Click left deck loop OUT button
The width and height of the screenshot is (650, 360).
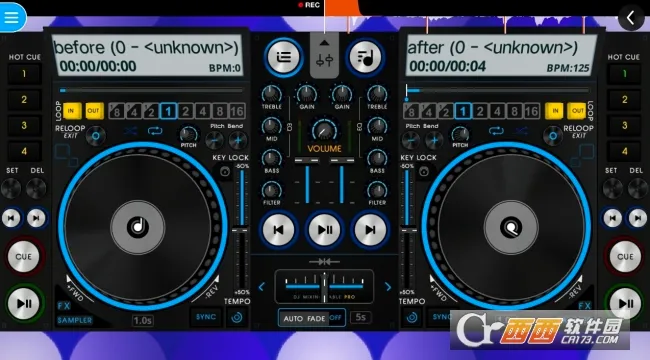click(94, 111)
